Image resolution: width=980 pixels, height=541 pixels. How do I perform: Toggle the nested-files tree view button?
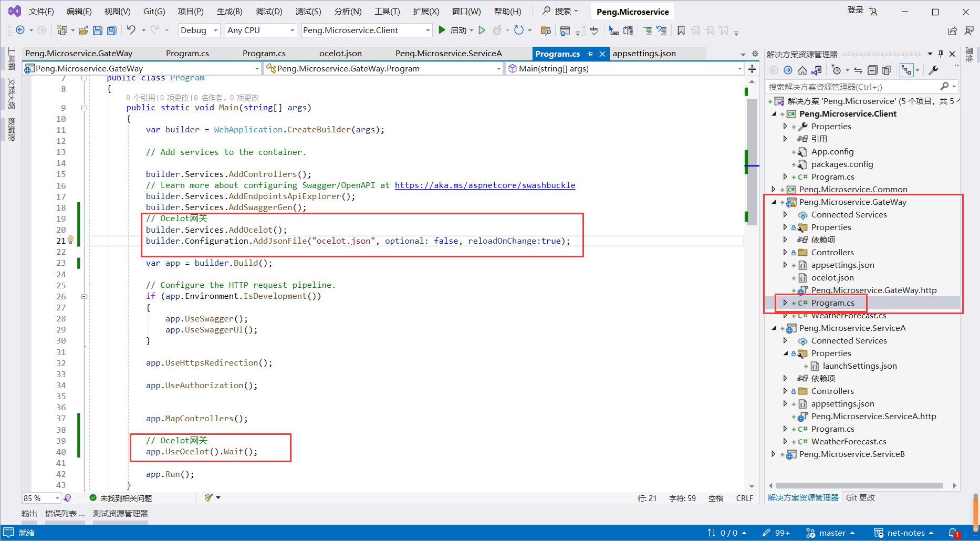click(x=906, y=70)
